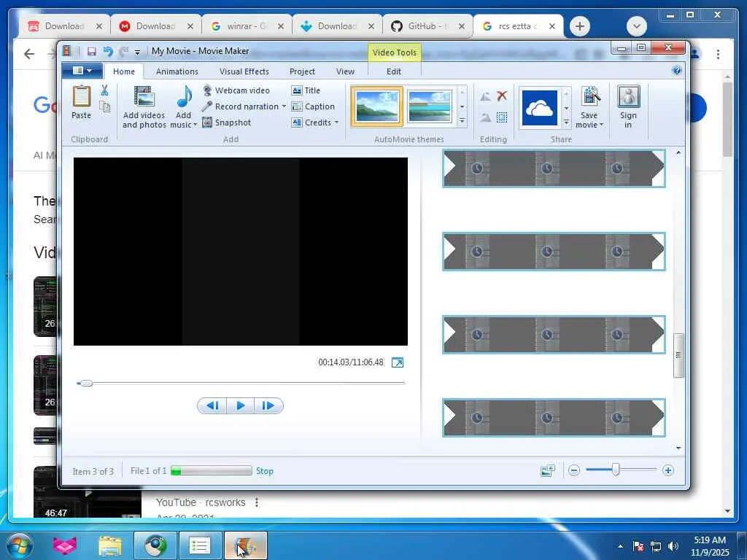Open Movie Maker help question icon
This screenshot has height=560, width=747.
[676, 71]
